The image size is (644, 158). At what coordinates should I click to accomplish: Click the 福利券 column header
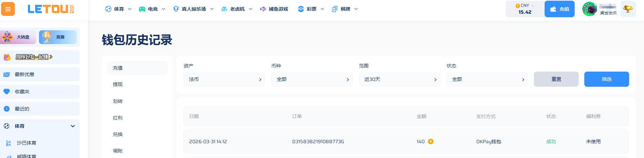[x=593, y=116]
